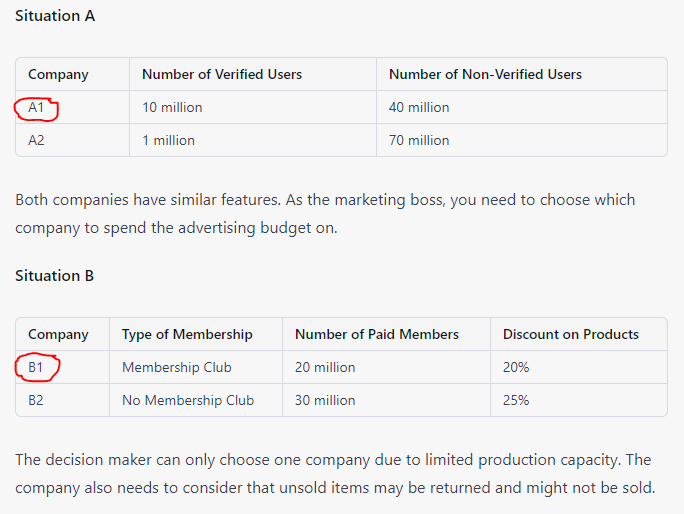Click the Type of Membership header

click(x=187, y=334)
